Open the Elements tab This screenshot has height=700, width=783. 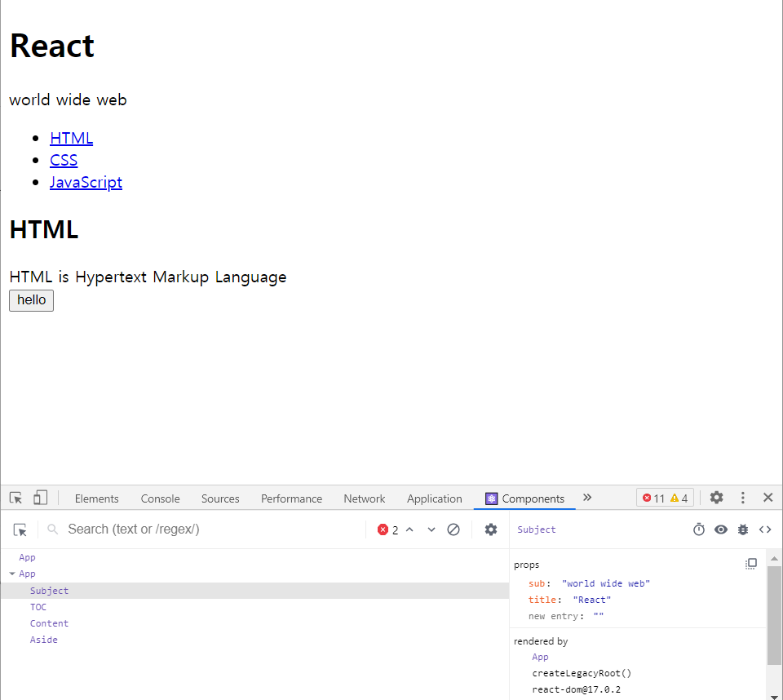[x=97, y=498]
